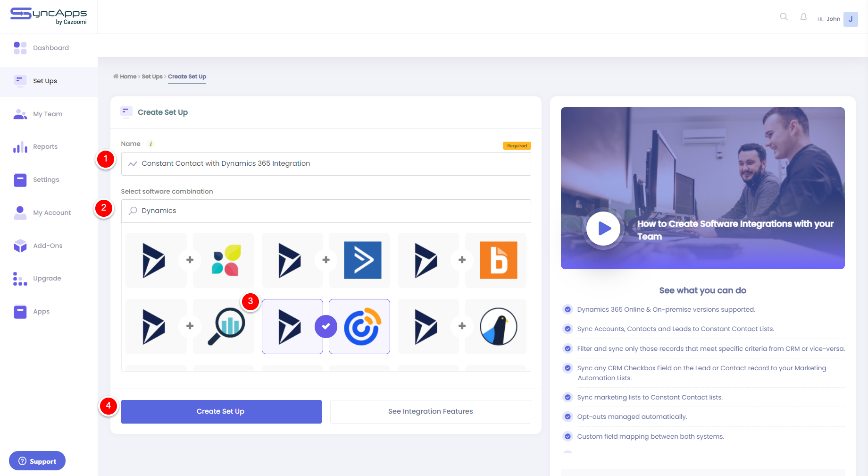The image size is (868, 476).
Task: Click the Required badge
Action: tap(517, 146)
